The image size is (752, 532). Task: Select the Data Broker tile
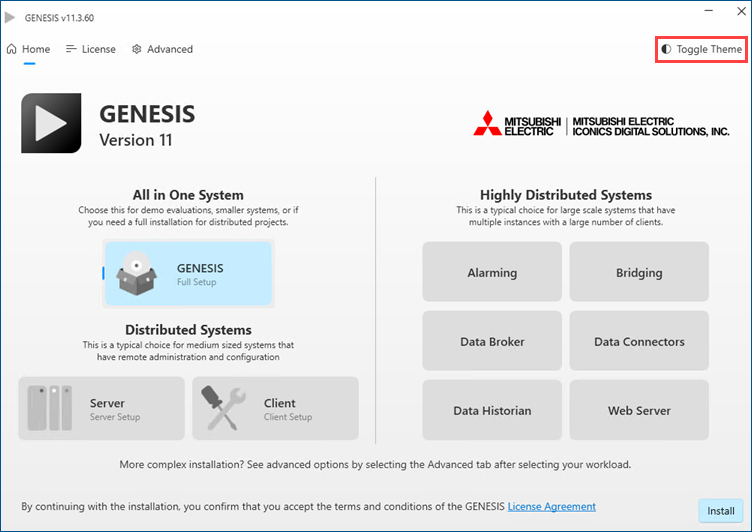(492, 341)
